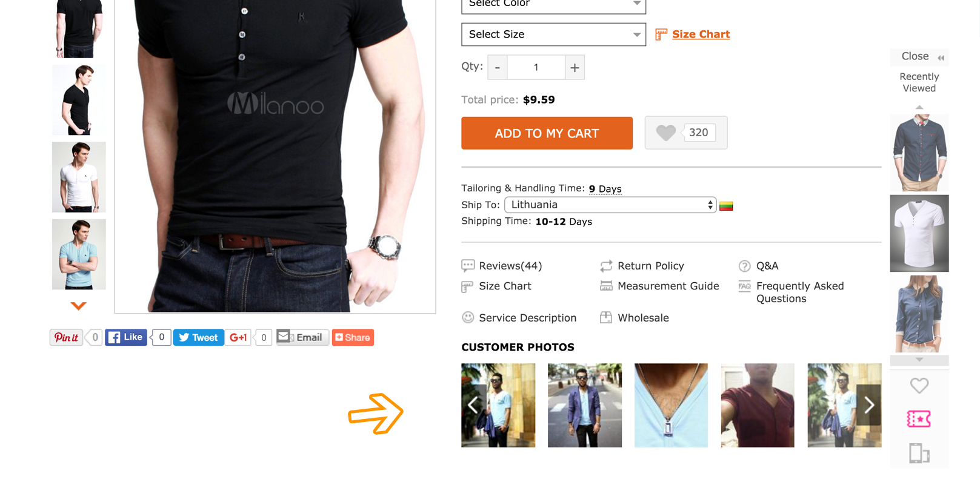Show next customer photos with right arrow
980x488 pixels.
point(868,405)
